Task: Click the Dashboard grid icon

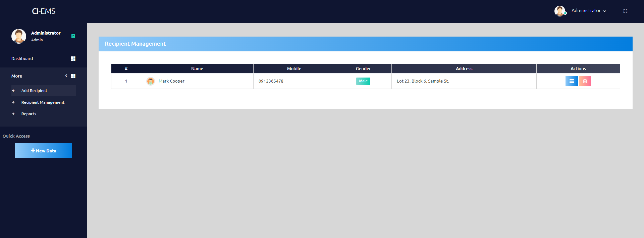Action: [73, 58]
